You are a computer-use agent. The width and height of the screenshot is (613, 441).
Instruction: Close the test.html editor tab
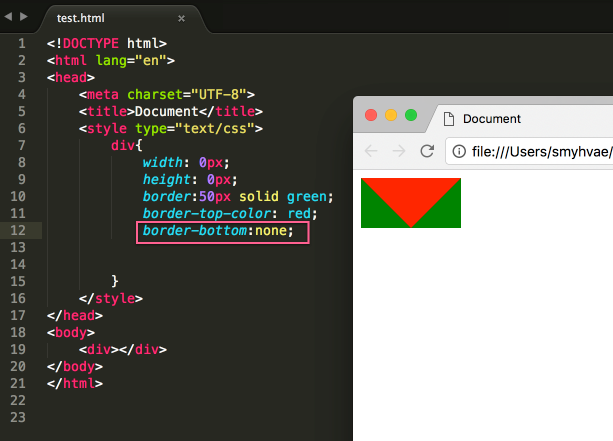point(181,18)
